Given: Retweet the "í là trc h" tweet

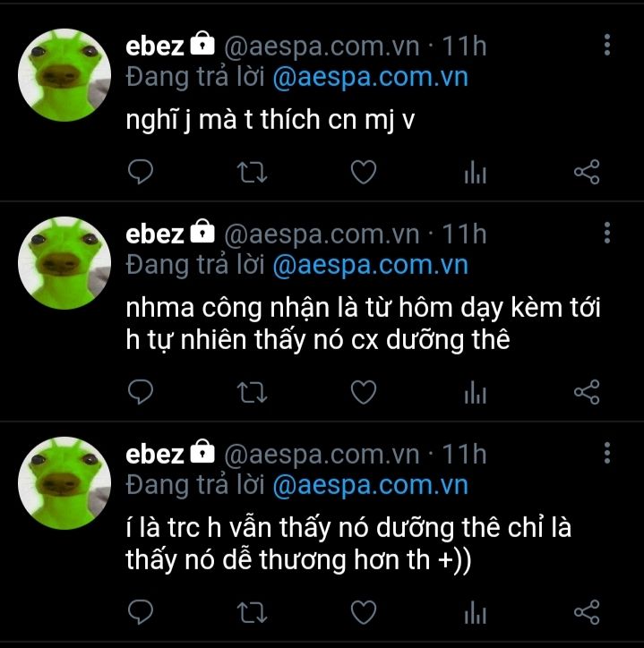Looking at the screenshot, I should 252,612.
